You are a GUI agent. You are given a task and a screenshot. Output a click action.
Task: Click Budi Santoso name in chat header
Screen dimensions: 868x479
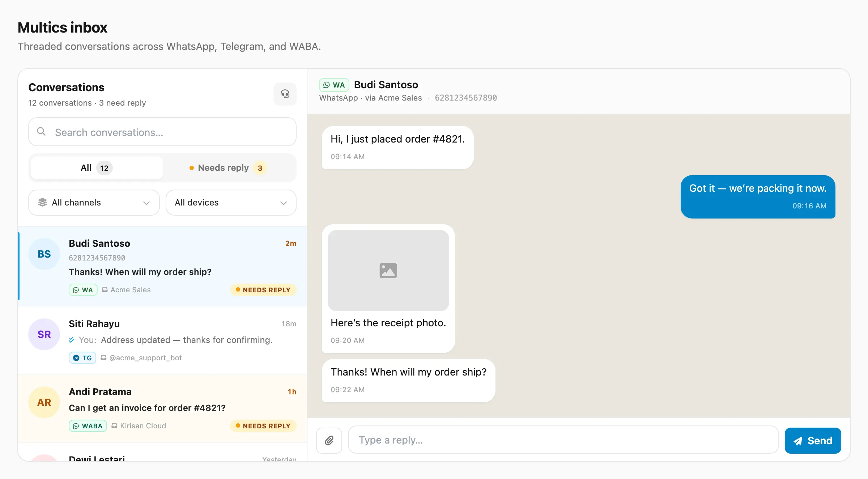[x=386, y=85]
